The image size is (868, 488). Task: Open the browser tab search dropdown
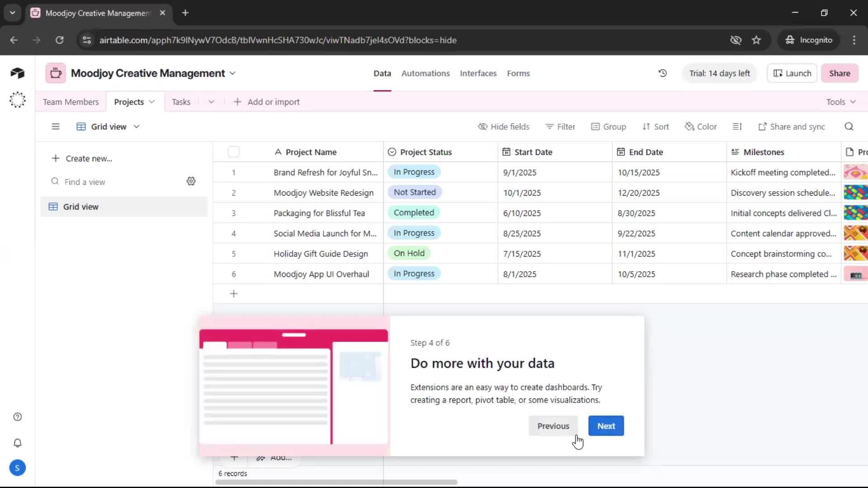13,13
